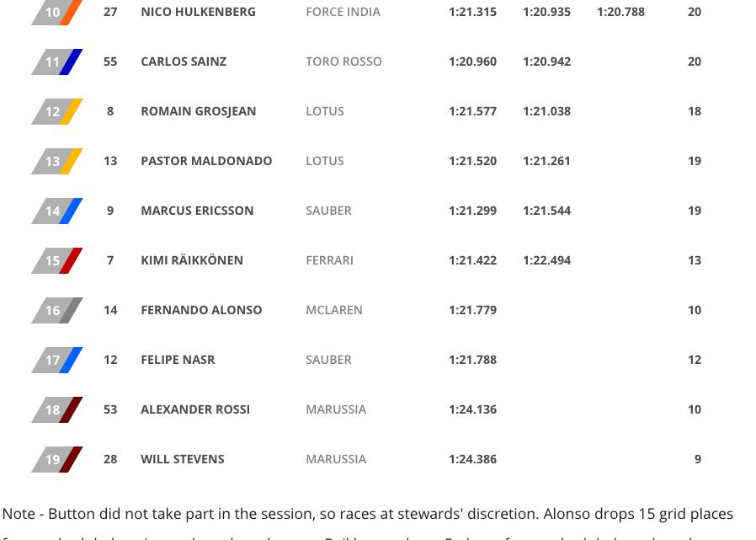Click the position 15 red Ferrari badge

[56, 261]
